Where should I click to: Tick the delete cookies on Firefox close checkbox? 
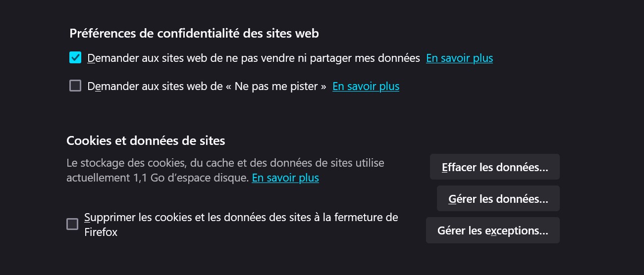72,224
